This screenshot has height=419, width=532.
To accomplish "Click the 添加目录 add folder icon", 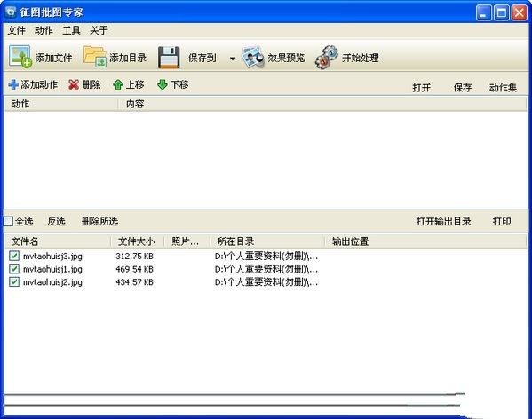I will [x=95, y=57].
